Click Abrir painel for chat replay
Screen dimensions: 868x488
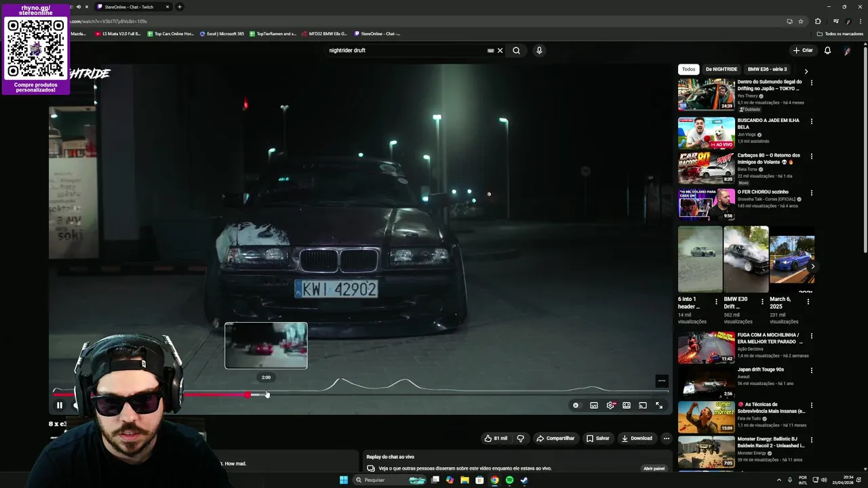654,468
